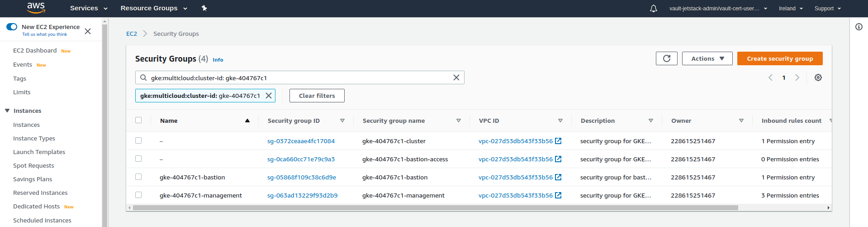Screen dimensions: 868x227
Task: Click the Clear filters button
Action: (317, 96)
